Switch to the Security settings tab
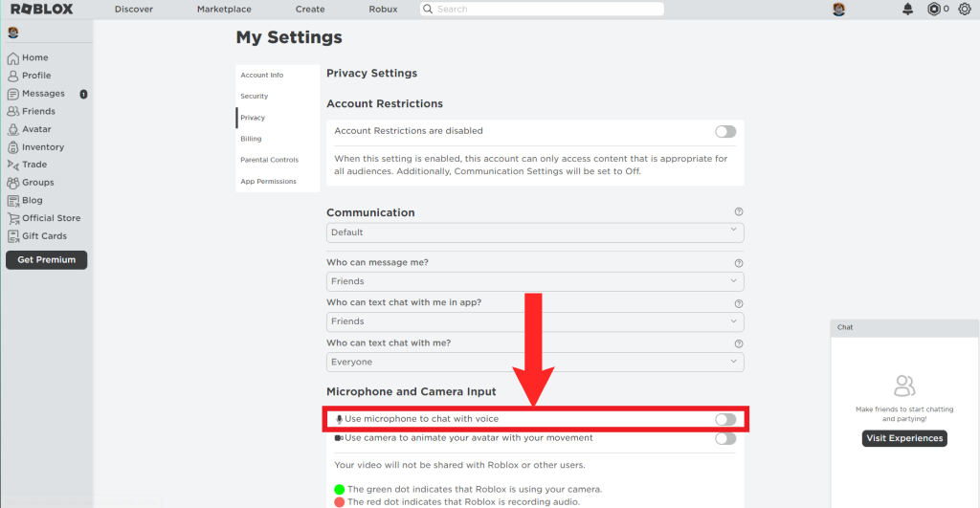 point(255,97)
